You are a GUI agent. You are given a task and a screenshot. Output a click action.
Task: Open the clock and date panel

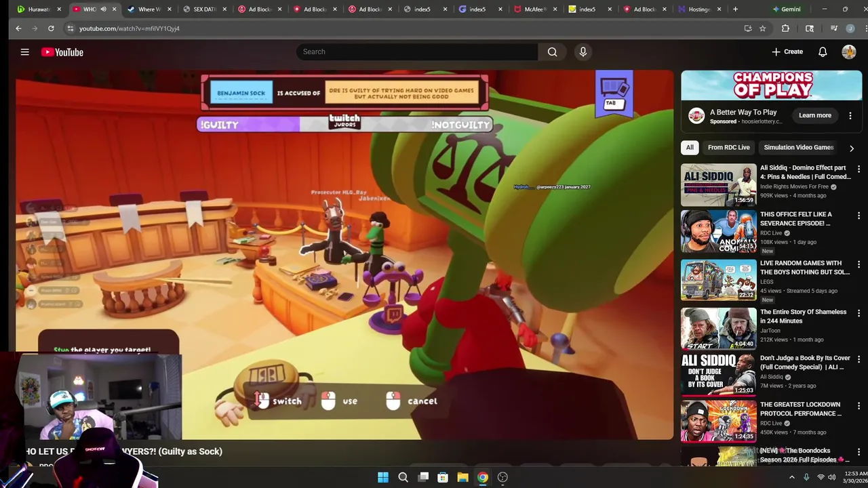pyautogui.click(x=856, y=477)
